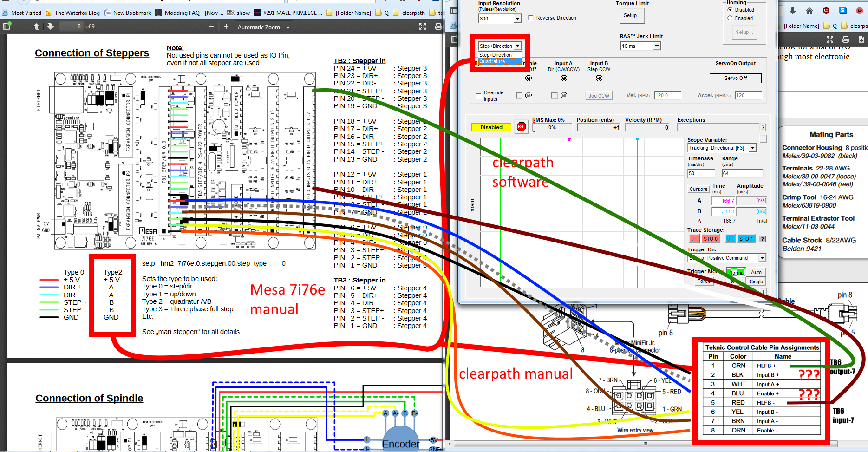
Task: Open Step+Direction input mode dropdown
Action: pos(500,46)
